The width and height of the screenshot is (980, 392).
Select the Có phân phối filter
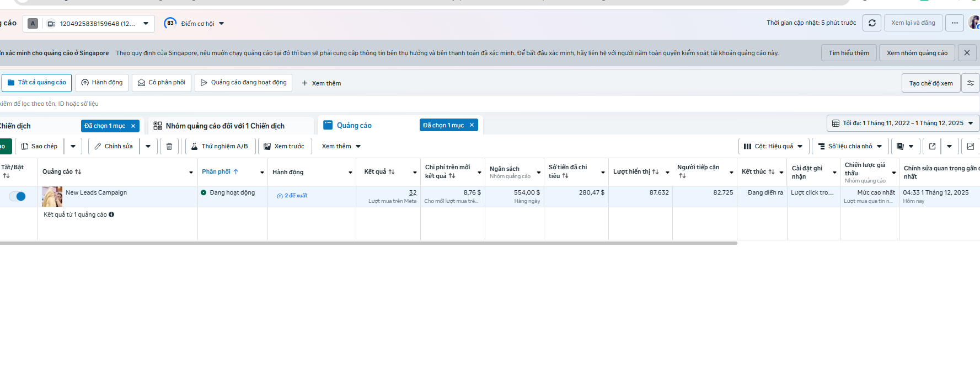pyautogui.click(x=162, y=83)
